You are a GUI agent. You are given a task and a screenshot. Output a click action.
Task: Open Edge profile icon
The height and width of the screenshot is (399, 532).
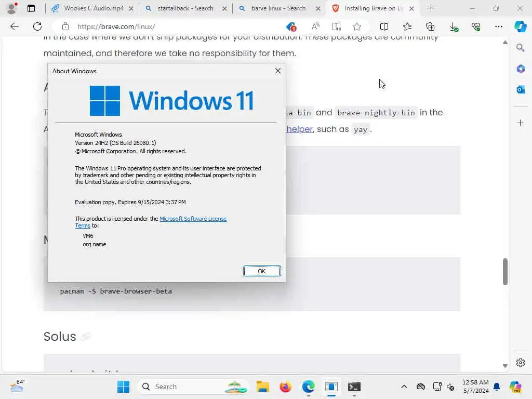(12, 8)
